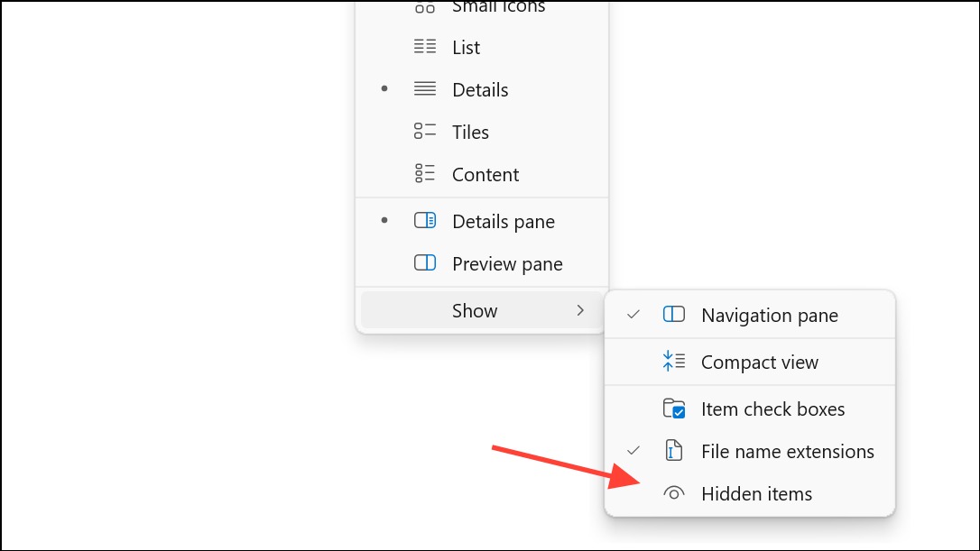Click the Hidden items label
Viewport: 980px width, 551px height.
(x=756, y=494)
